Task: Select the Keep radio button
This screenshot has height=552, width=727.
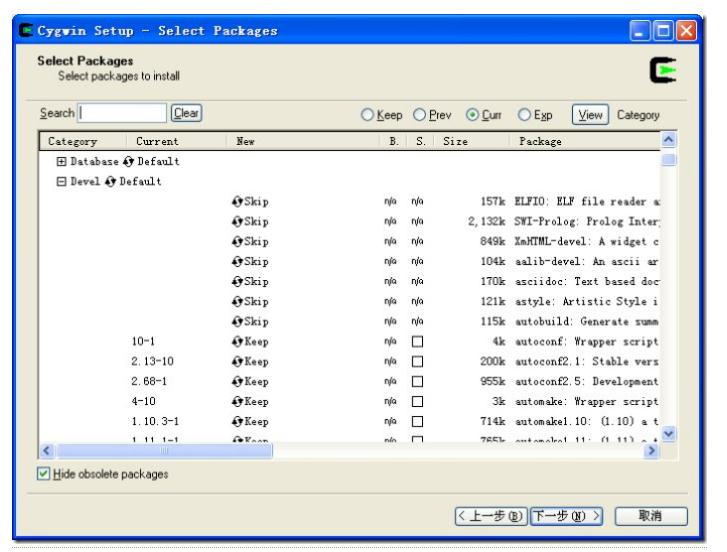Action: (x=367, y=114)
